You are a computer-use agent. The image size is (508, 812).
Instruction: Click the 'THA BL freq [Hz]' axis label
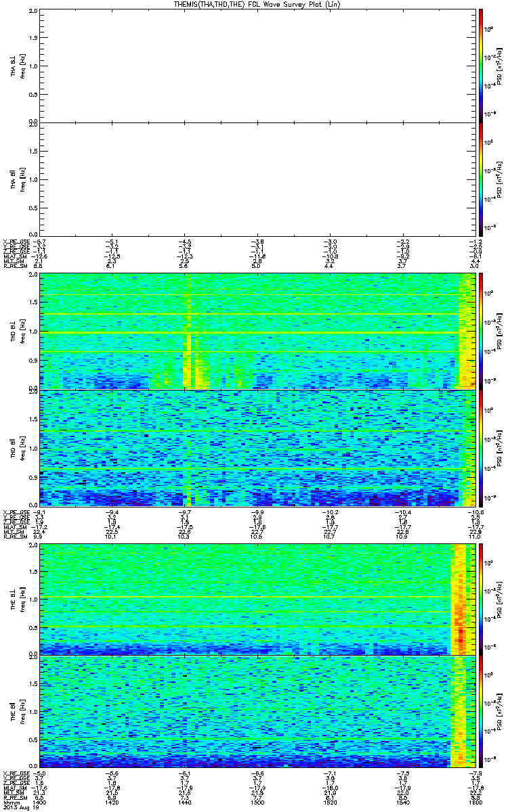coord(18,65)
